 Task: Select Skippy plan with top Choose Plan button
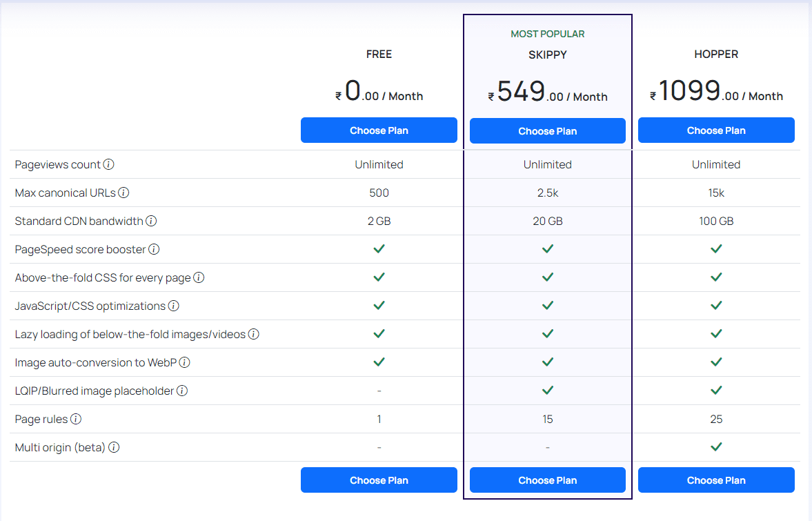pyautogui.click(x=547, y=131)
